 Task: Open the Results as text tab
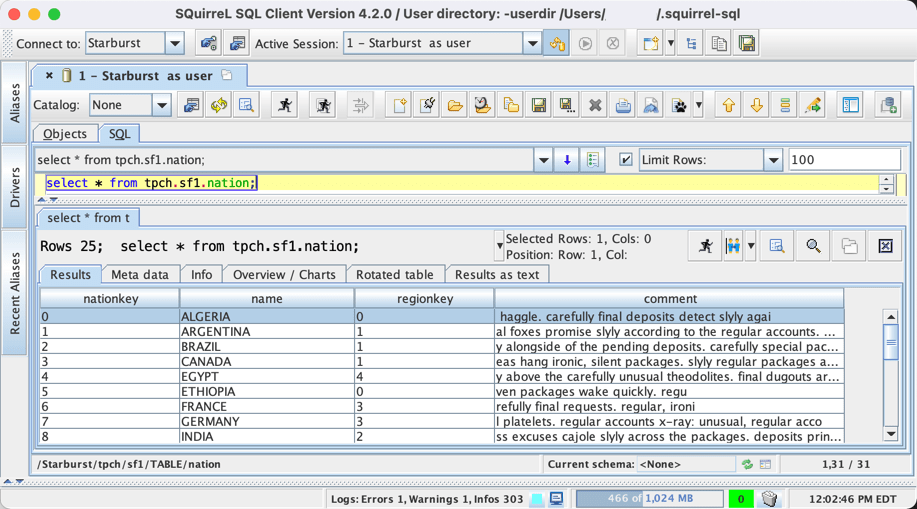tap(497, 274)
